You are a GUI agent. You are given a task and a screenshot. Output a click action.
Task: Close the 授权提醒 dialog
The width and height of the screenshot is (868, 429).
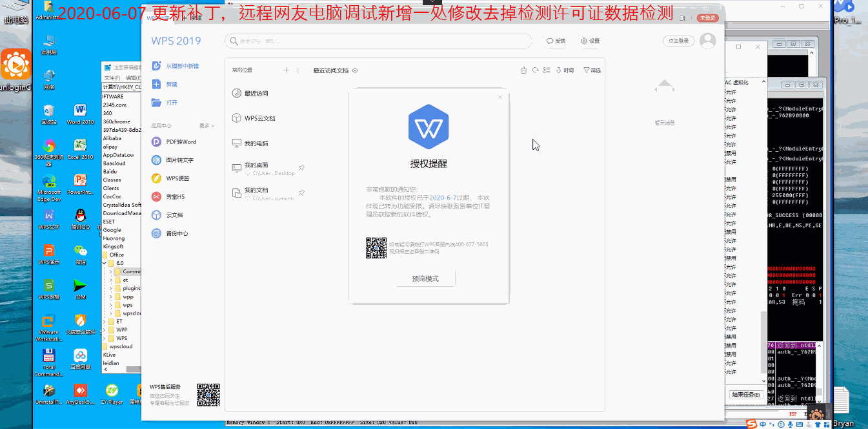coord(500,98)
